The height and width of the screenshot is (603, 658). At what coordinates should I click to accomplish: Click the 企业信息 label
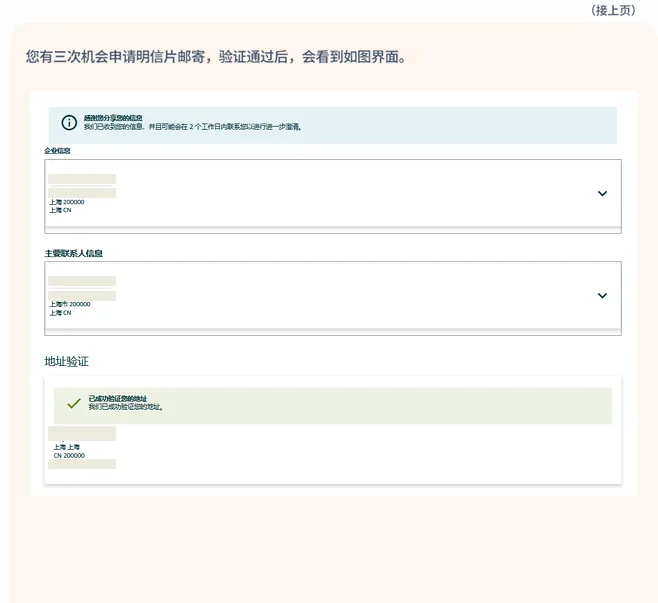tap(57, 151)
